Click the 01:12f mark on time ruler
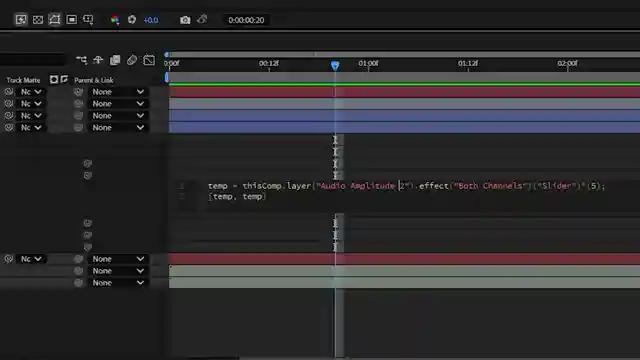The height and width of the screenshot is (360, 640). 468,63
